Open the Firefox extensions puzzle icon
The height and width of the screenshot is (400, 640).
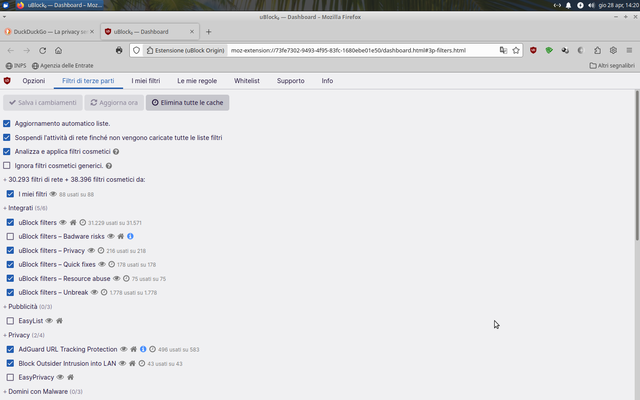pos(597,50)
